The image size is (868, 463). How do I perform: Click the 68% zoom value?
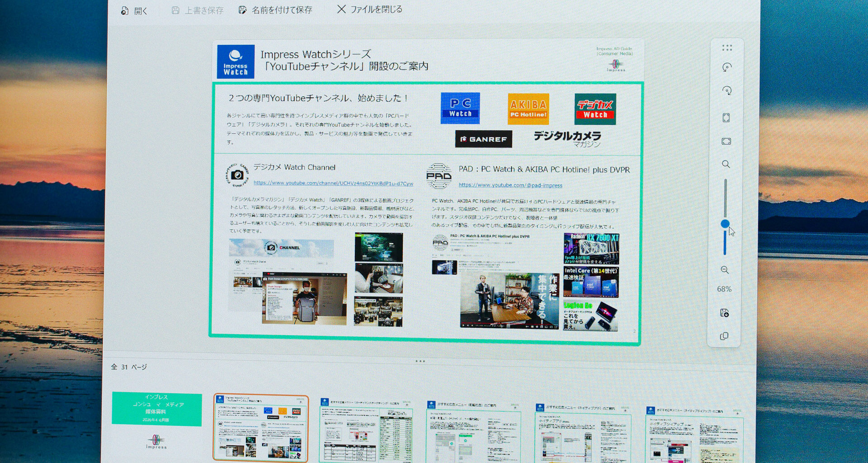pos(724,289)
